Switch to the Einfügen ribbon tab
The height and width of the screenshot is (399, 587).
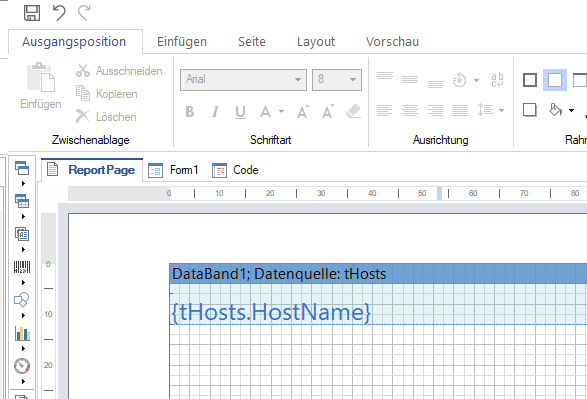click(182, 42)
